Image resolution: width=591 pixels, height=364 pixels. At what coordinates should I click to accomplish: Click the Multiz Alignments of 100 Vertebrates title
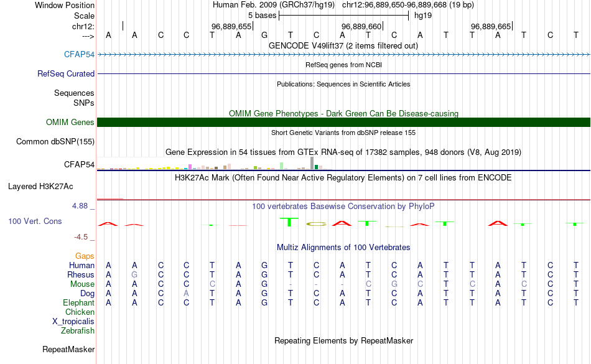click(x=343, y=247)
